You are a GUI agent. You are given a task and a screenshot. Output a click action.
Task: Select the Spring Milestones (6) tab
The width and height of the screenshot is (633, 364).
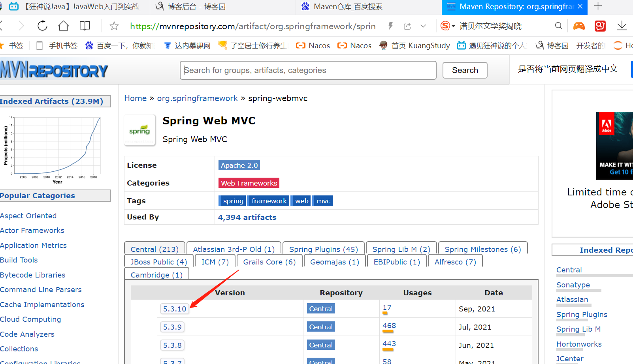483,249
